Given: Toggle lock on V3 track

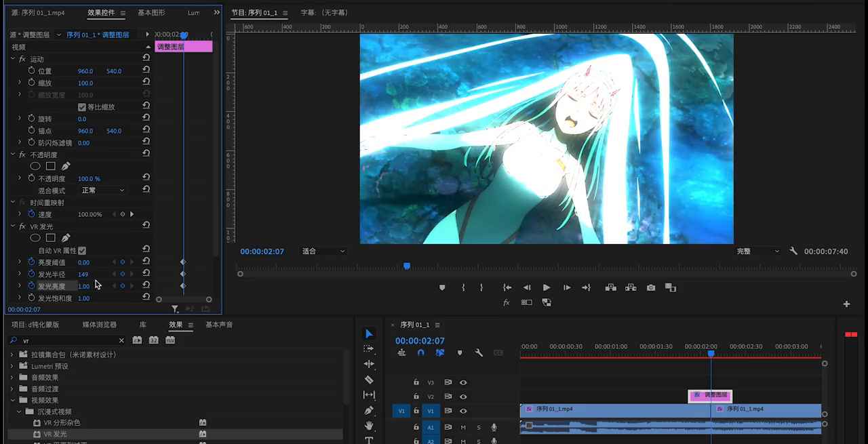Looking at the screenshot, I should (416, 382).
